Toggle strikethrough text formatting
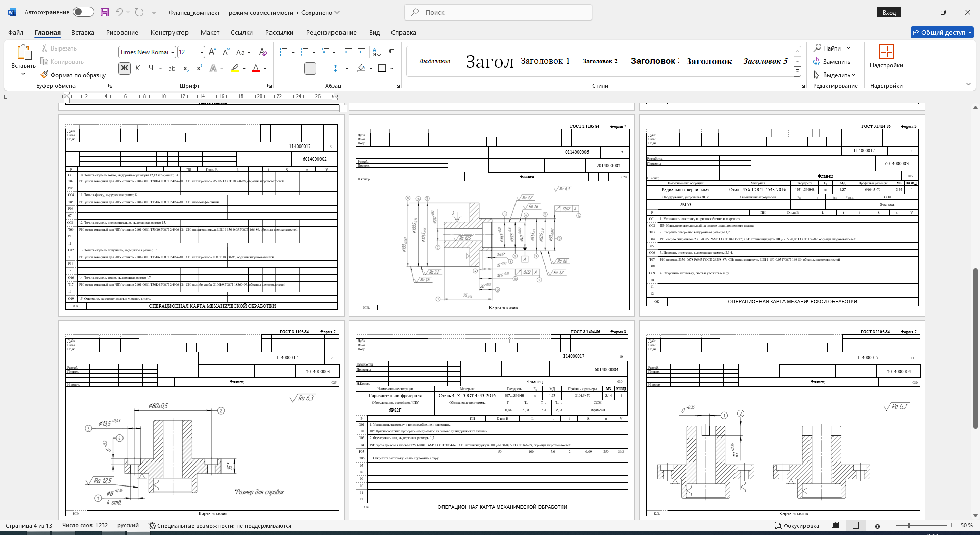The height and width of the screenshot is (535, 980). 172,68
